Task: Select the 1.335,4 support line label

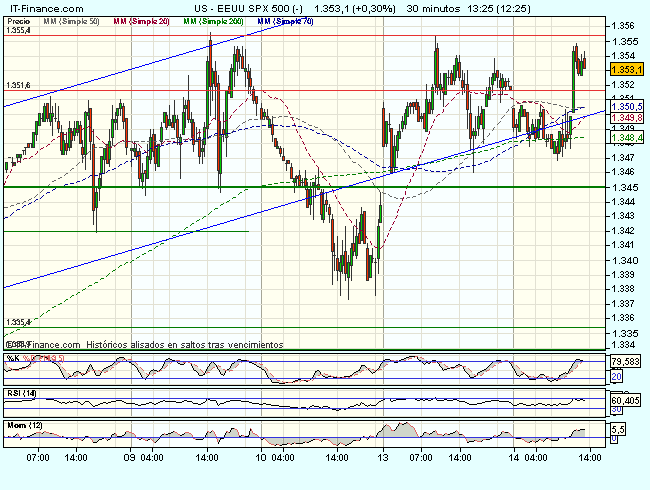Action: 18,322
